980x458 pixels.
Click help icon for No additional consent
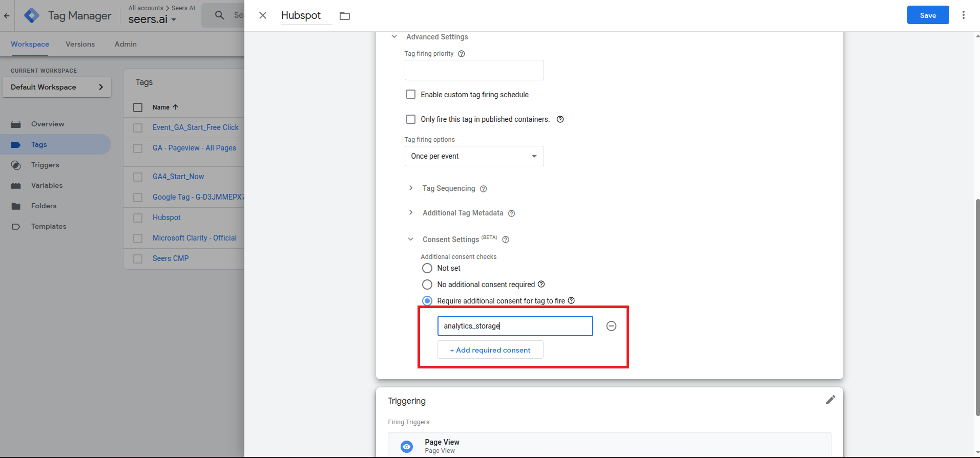click(x=541, y=284)
